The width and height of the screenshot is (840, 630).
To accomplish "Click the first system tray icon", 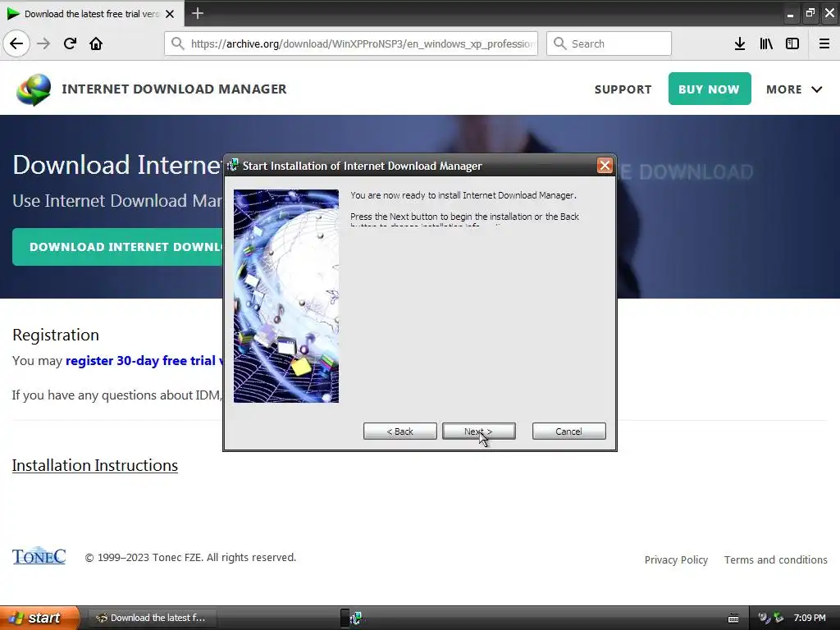I will pyautogui.click(x=764, y=618).
